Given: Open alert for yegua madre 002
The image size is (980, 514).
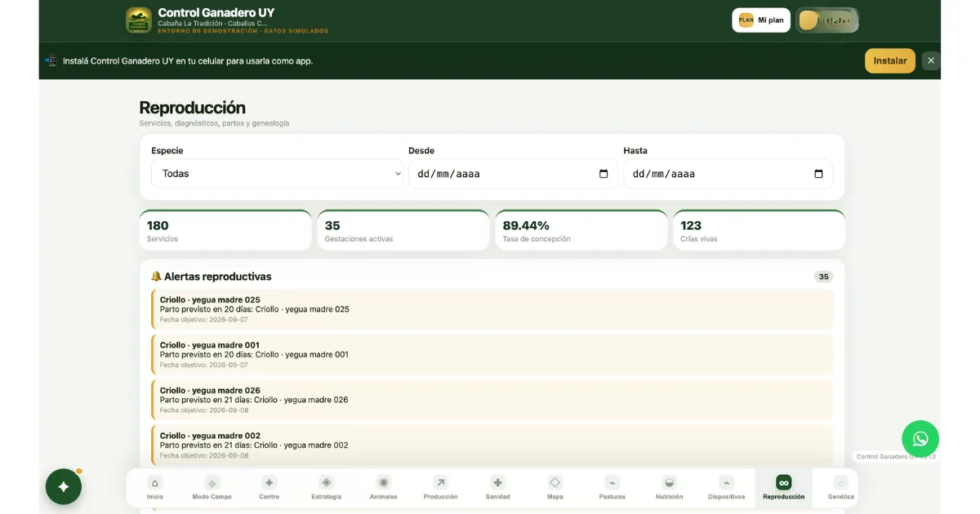Looking at the screenshot, I should 492,445.
